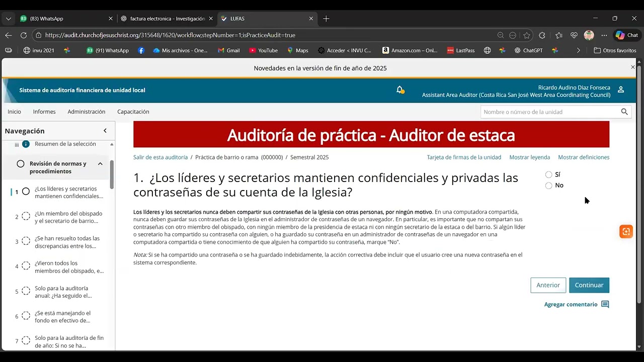Viewport: 644px width, 362px height.
Task: Click the Anterior button
Action: coord(548,285)
